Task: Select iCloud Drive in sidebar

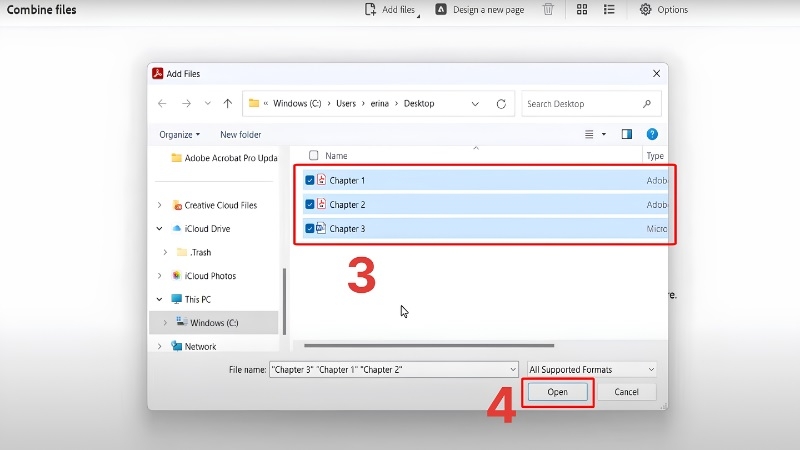Action: (x=201, y=229)
